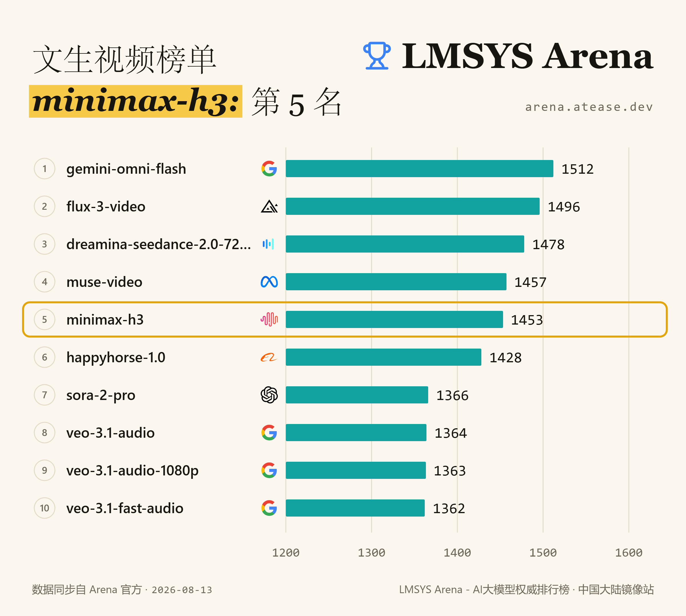Click rank badge 5 for minimax-h3
This screenshot has height=616, width=686.
(45, 319)
